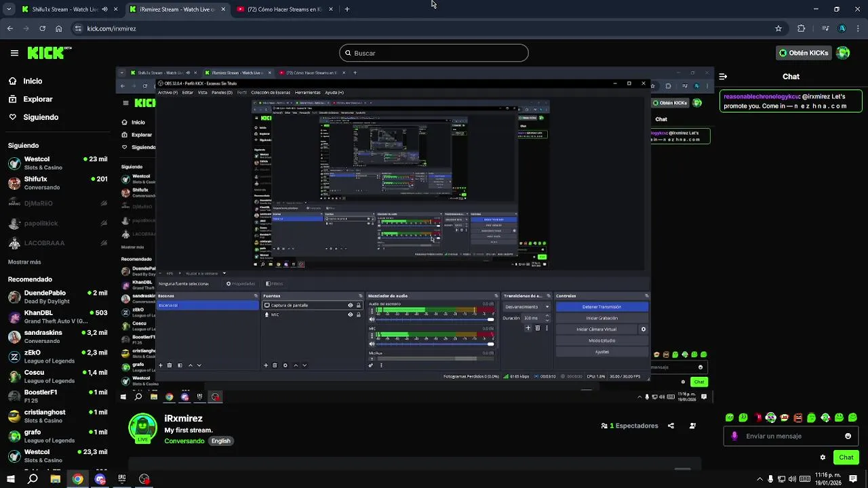Open OBS Studio from the taskbar
This screenshot has height=488, width=868.
click(144, 479)
